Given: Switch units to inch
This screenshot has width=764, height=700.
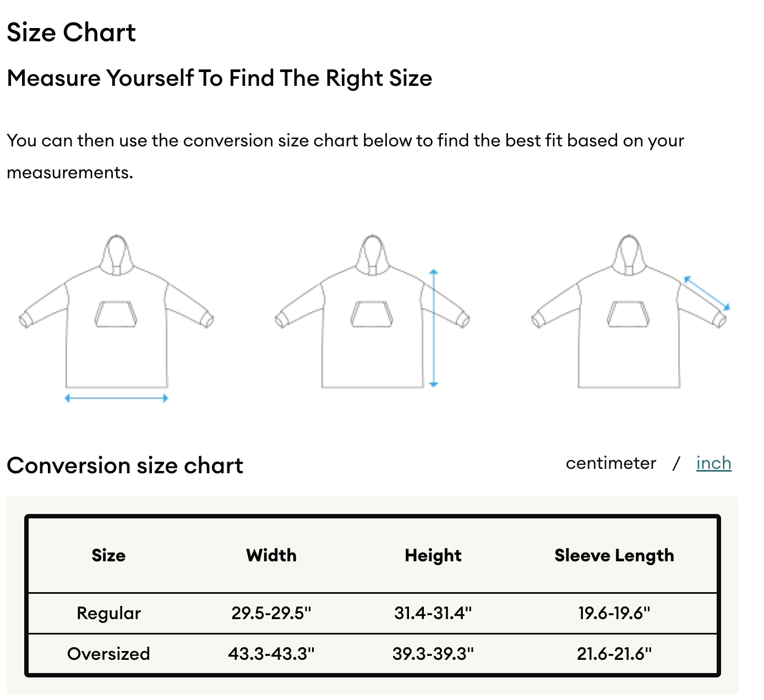Looking at the screenshot, I should (713, 463).
